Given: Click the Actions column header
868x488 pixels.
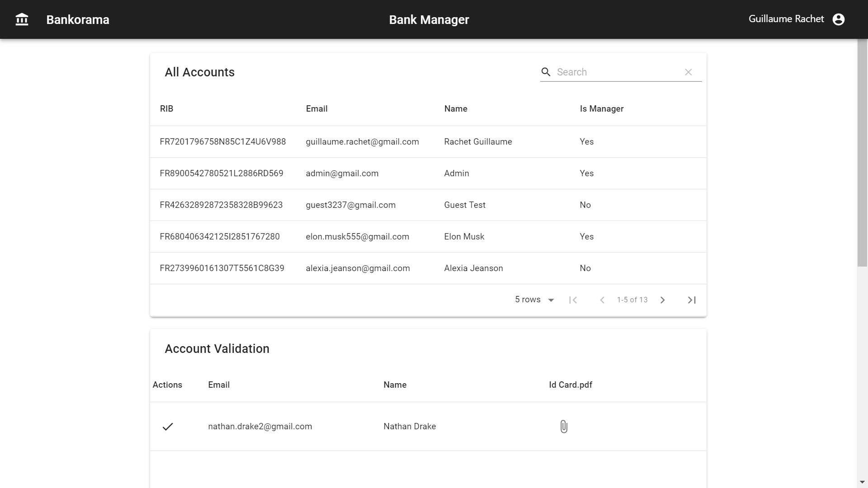Looking at the screenshot, I should 167,385.
